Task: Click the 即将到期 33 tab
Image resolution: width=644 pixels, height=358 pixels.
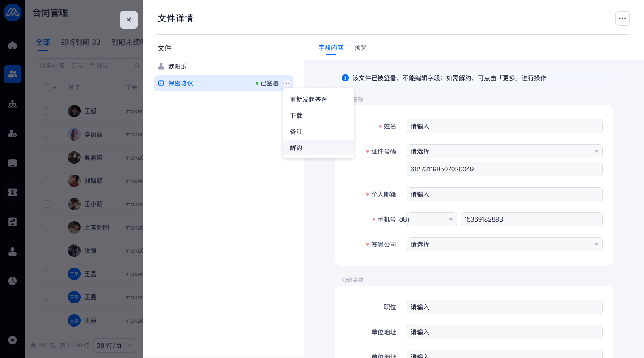Action: click(x=80, y=43)
